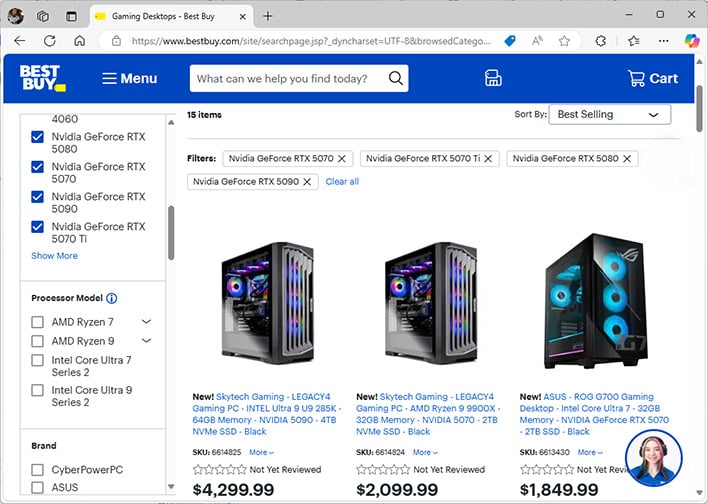
Task: Click the search magnifier icon
Action: 396,78
